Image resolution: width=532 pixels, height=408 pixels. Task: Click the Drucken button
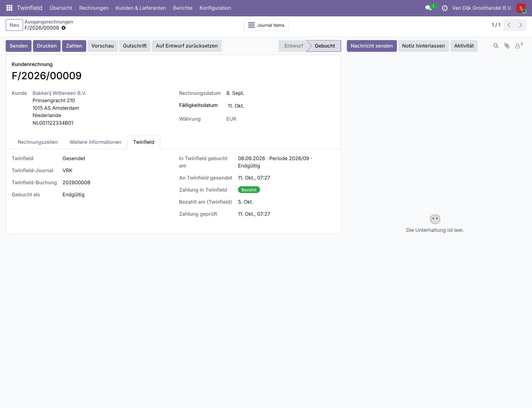(47, 46)
